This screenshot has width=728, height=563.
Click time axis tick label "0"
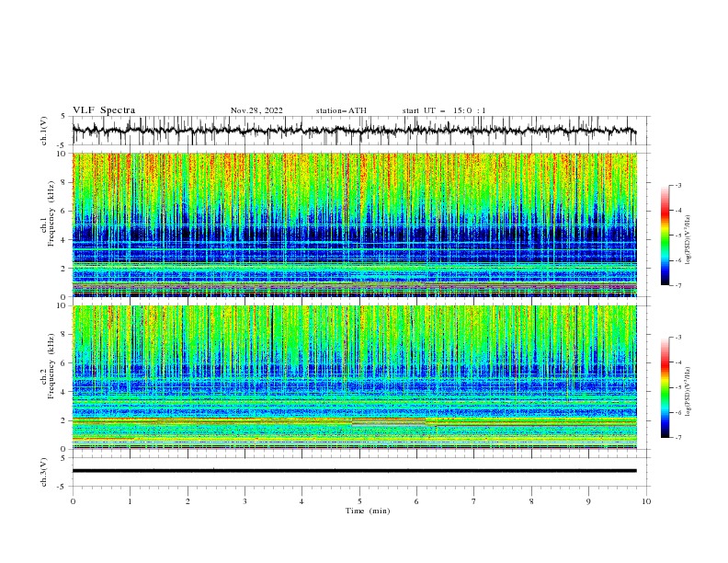coord(73,501)
